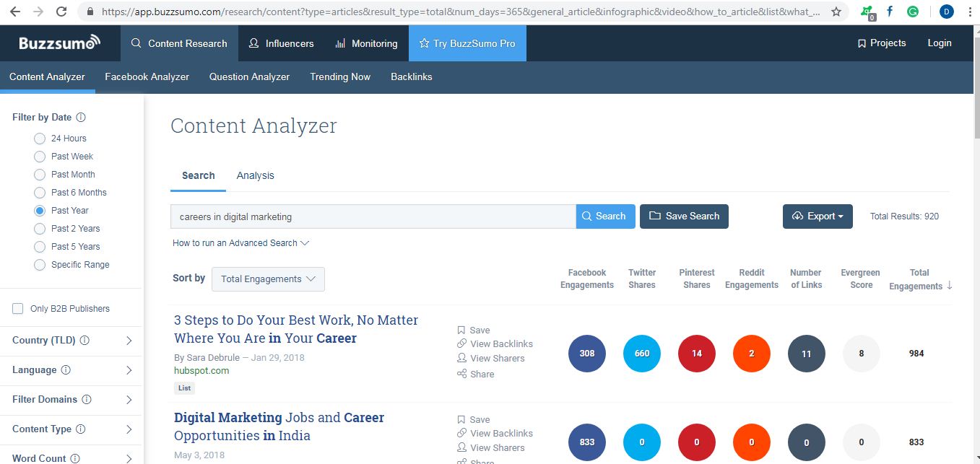The width and height of the screenshot is (980, 464).
Task: Click the info icon beside Filter Domains
Action: coord(87,399)
